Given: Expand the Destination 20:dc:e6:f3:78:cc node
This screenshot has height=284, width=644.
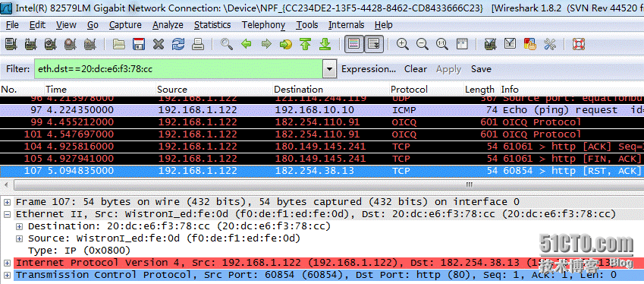Looking at the screenshot, I should 19,226.
